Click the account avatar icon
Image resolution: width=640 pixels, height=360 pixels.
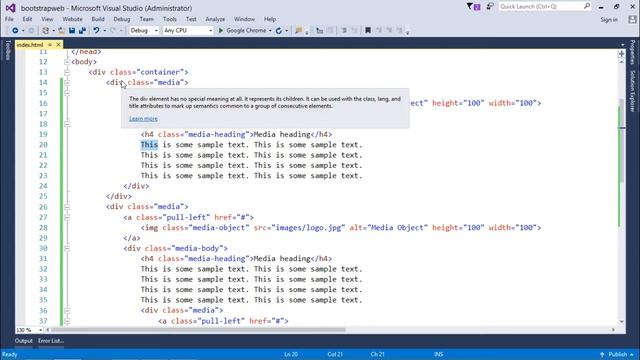point(632,20)
